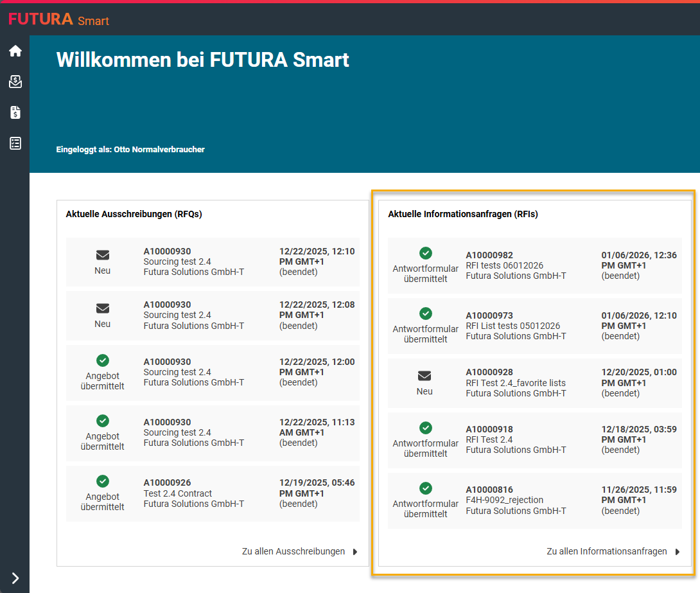Open all tenders via 'Zu allen Ausschreibungen'
700x593 pixels.
[x=293, y=551]
